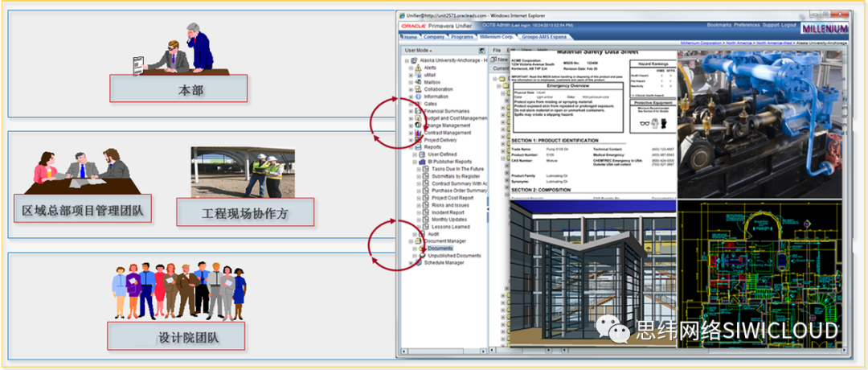Select the Millenium Corp. tab
The width and height of the screenshot is (868, 370).
(497, 37)
